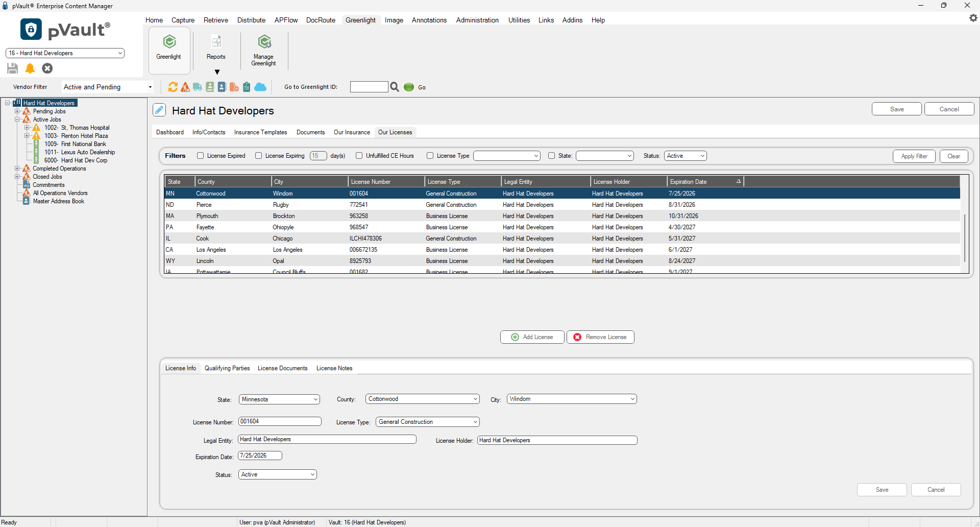Click the All Operations Vendors worker icon

27,193
